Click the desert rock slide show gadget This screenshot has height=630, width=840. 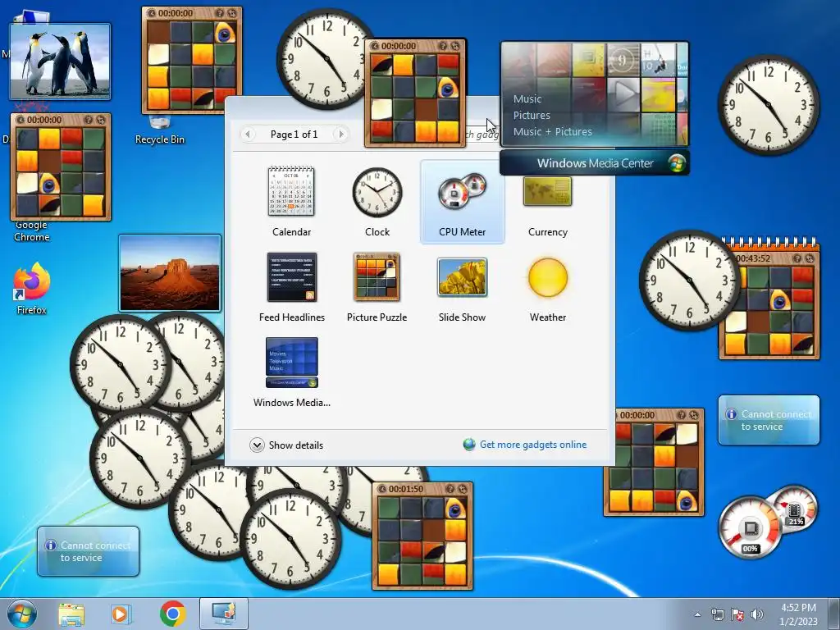[x=170, y=272]
